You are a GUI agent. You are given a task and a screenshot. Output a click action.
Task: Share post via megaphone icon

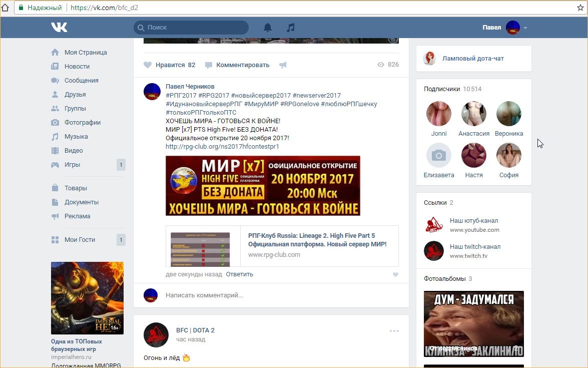point(283,65)
